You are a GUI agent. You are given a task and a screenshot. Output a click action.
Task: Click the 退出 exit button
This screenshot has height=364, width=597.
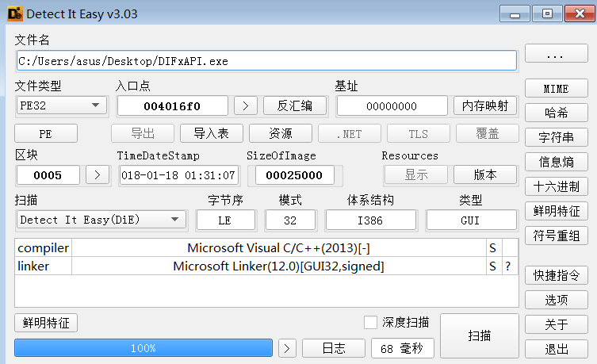click(x=557, y=349)
